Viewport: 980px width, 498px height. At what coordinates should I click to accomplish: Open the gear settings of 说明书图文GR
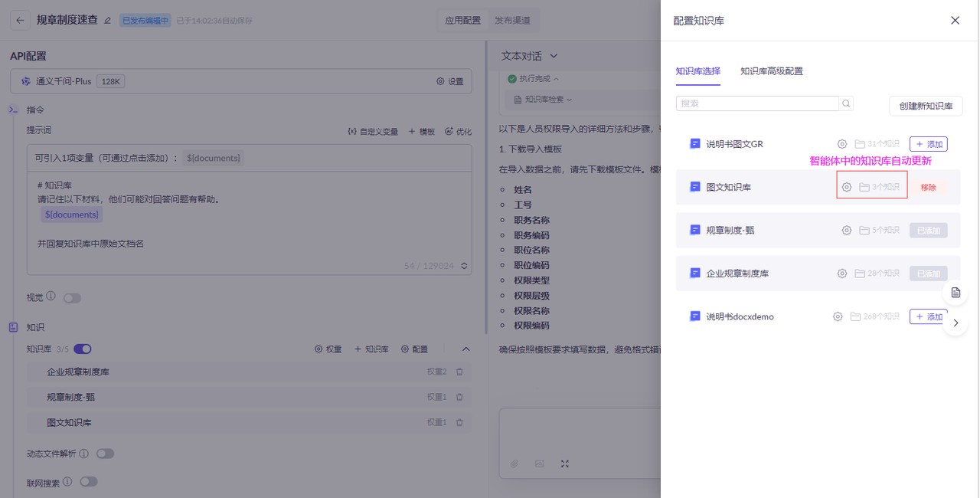[x=842, y=144]
